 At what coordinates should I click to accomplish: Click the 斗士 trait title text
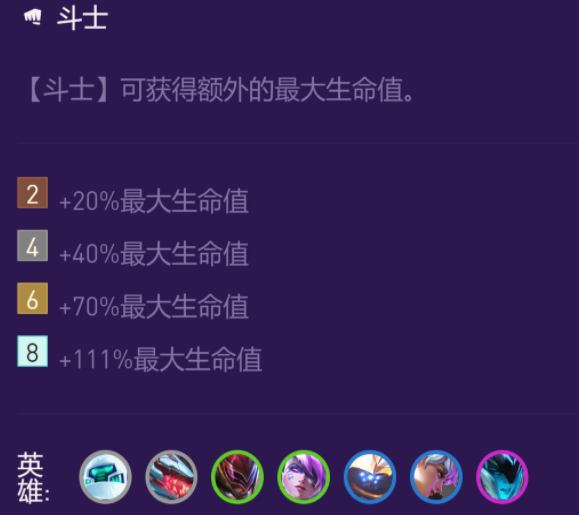click(82, 18)
